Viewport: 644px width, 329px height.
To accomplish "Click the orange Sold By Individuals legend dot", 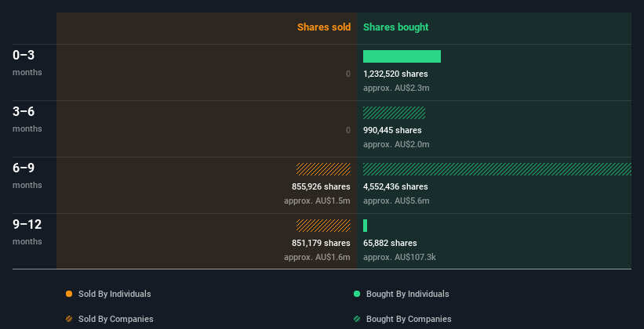I will (69, 294).
